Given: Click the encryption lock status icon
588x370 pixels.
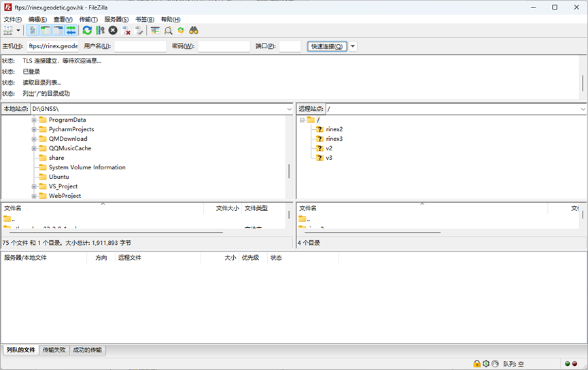Looking at the screenshot, I should click(x=477, y=364).
